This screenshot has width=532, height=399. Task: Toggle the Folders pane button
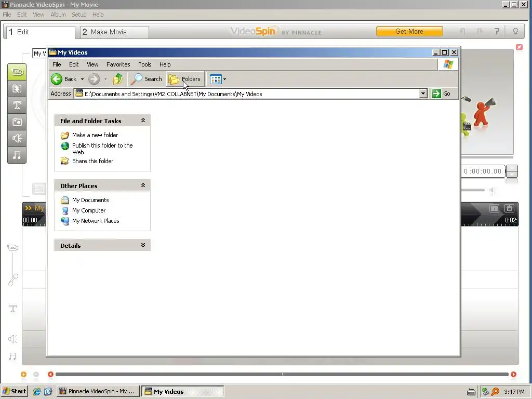point(185,79)
